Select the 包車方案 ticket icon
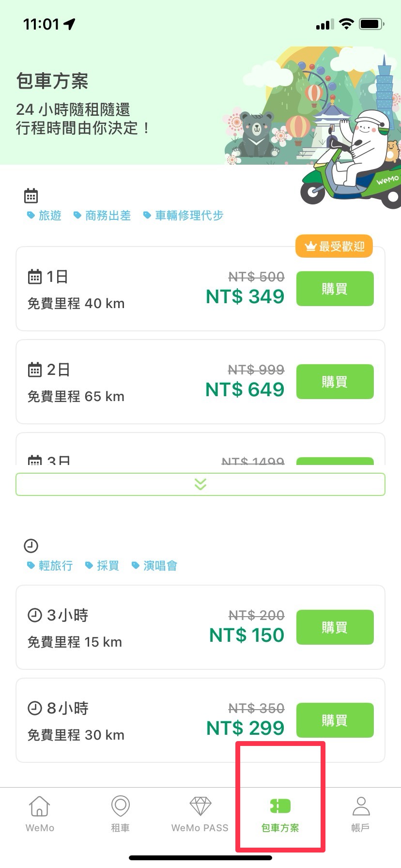This screenshot has width=401, height=868. (280, 806)
